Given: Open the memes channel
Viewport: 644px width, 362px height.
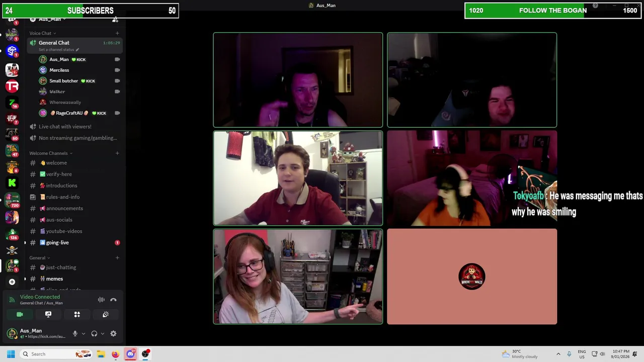Looking at the screenshot, I should 74,279.
